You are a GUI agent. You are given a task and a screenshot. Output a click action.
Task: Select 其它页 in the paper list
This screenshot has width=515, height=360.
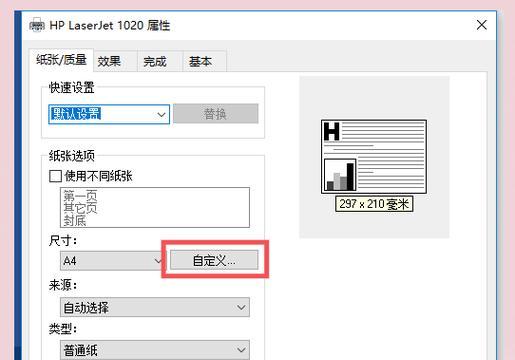80,208
